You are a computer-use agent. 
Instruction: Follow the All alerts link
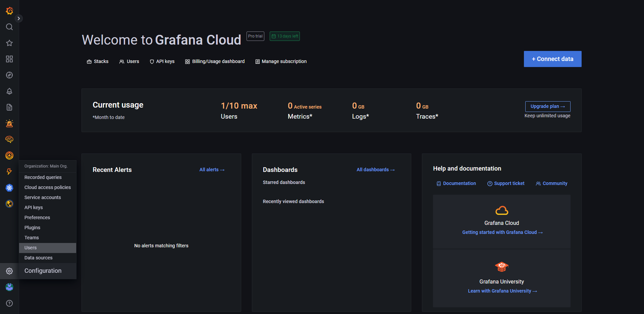pos(212,170)
